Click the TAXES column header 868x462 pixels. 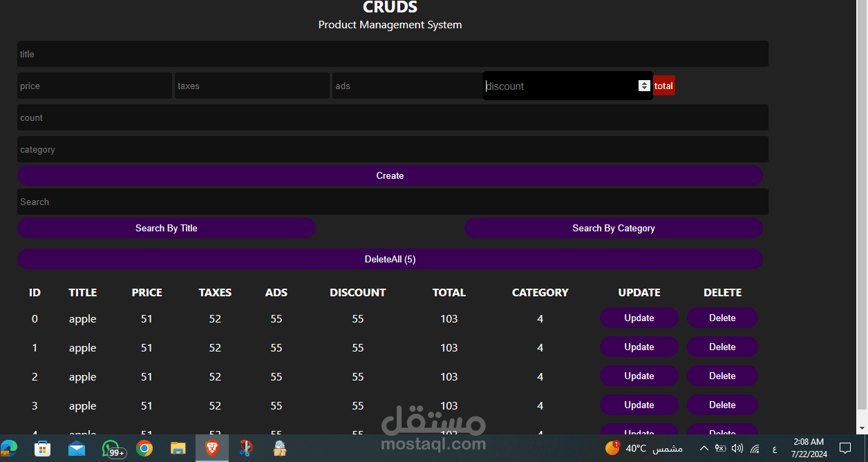(x=215, y=293)
